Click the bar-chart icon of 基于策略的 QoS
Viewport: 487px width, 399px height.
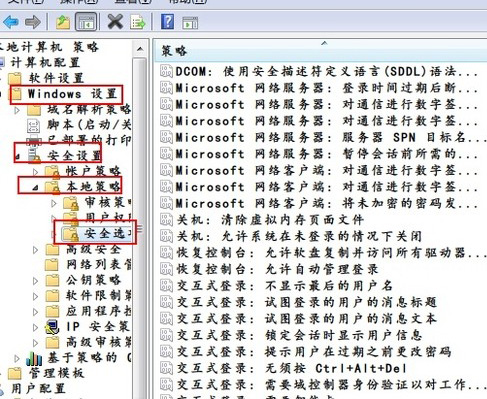(34, 358)
